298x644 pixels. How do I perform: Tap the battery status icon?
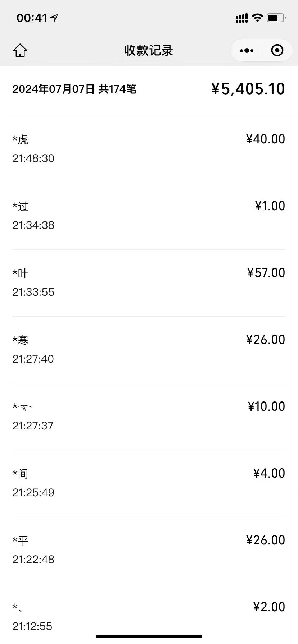tap(276, 18)
